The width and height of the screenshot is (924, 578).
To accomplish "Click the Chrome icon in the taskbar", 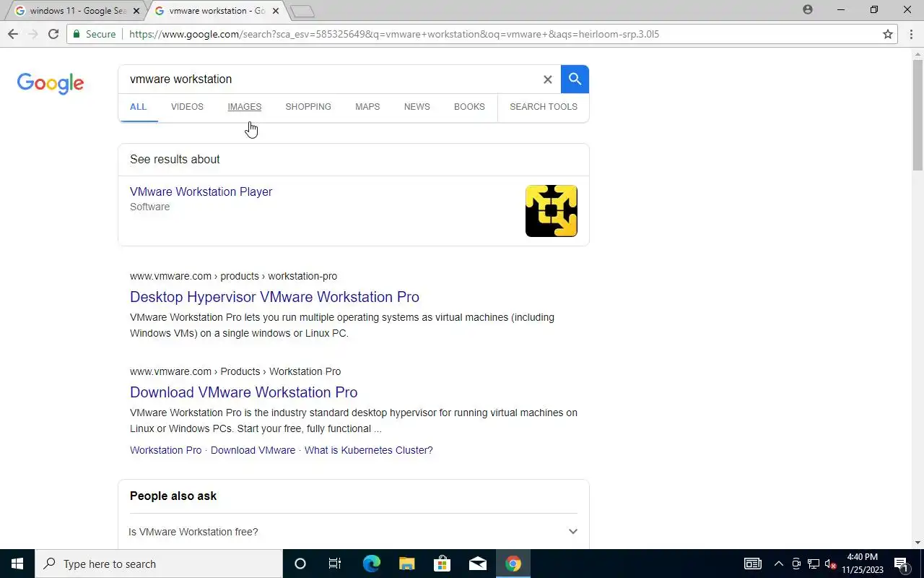I will pyautogui.click(x=513, y=564).
